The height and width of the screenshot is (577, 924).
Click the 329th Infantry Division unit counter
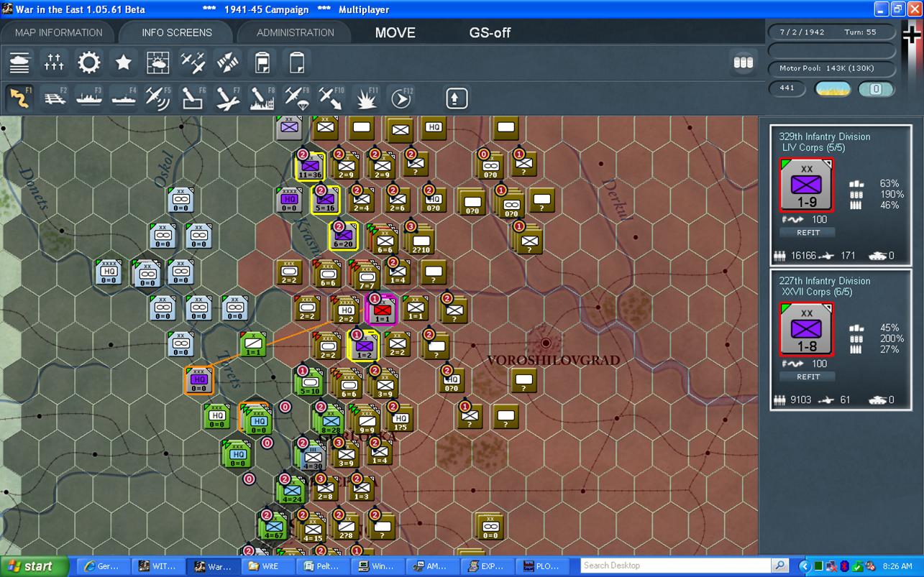tap(806, 185)
